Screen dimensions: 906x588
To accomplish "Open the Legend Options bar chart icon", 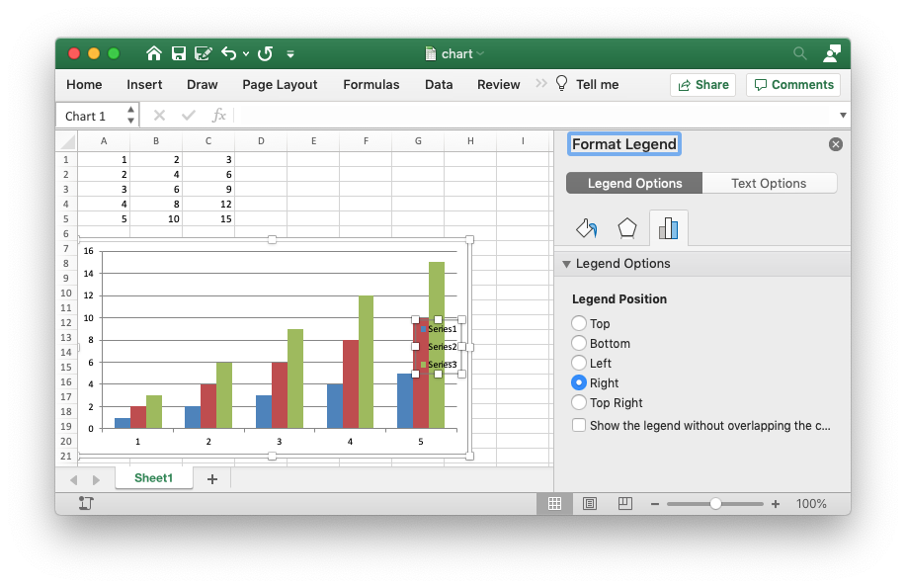I will 669,228.
